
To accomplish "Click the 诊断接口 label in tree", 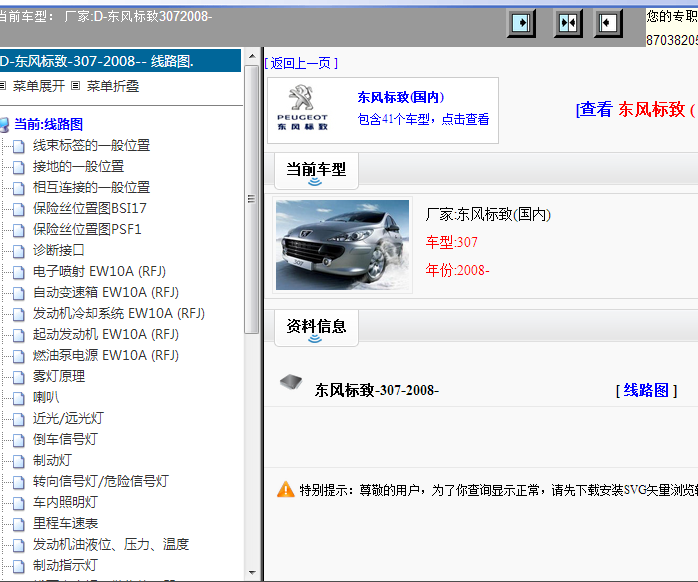I will pyautogui.click(x=58, y=250).
